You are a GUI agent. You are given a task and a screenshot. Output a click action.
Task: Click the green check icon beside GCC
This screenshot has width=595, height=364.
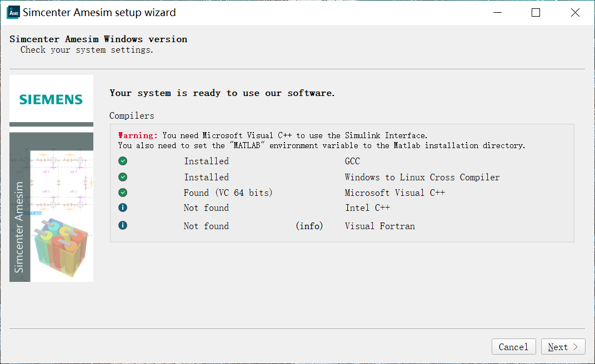[123, 161]
